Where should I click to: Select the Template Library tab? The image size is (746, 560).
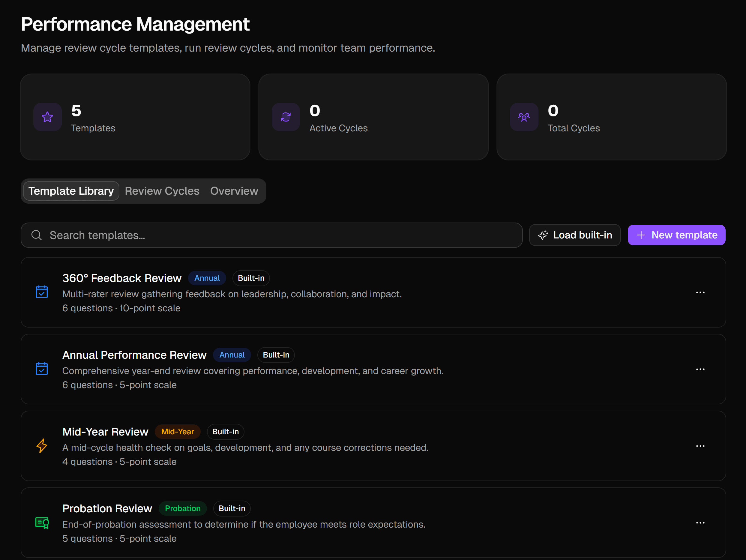click(71, 191)
